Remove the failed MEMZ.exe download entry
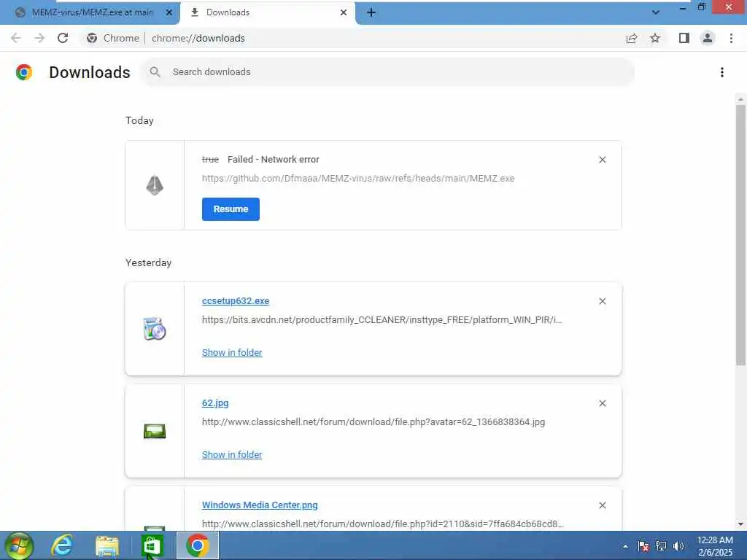This screenshot has height=560, width=747. pyautogui.click(x=603, y=160)
